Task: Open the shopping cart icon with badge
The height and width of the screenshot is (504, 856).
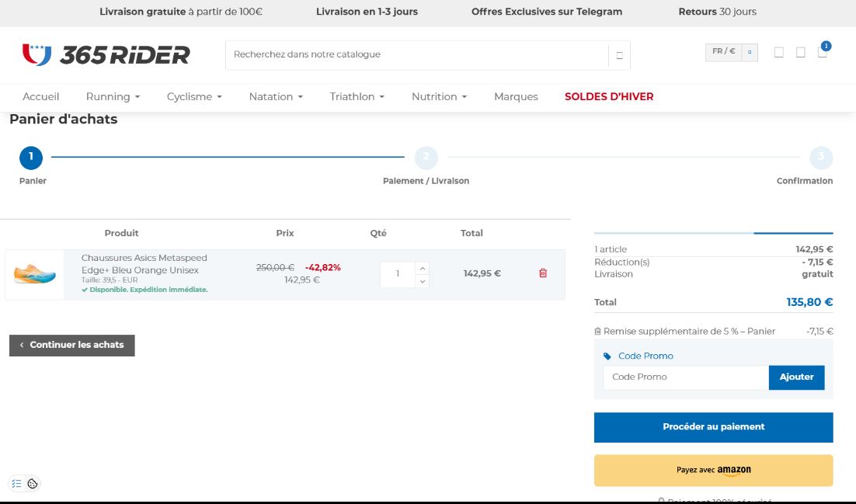Action: click(822, 52)
